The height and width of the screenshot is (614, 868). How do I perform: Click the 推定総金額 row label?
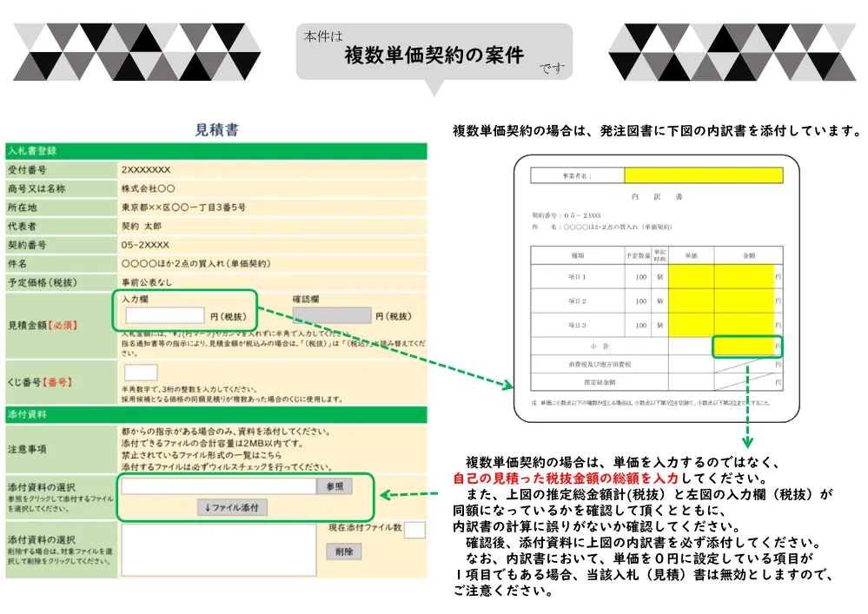click(x=600, y=382)
